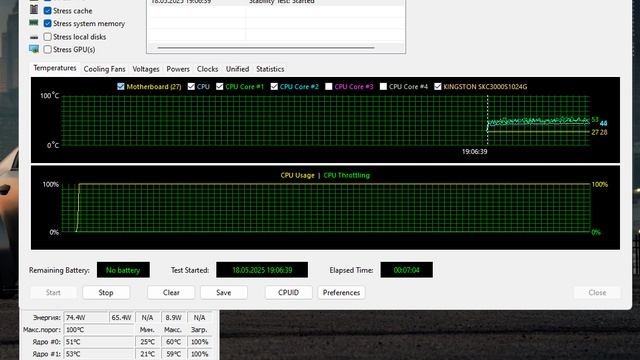Click the log list horizontal scrollbar
The height and width of the screenshot is (360, 640).
pyautogui.click(x=266, y=48)
